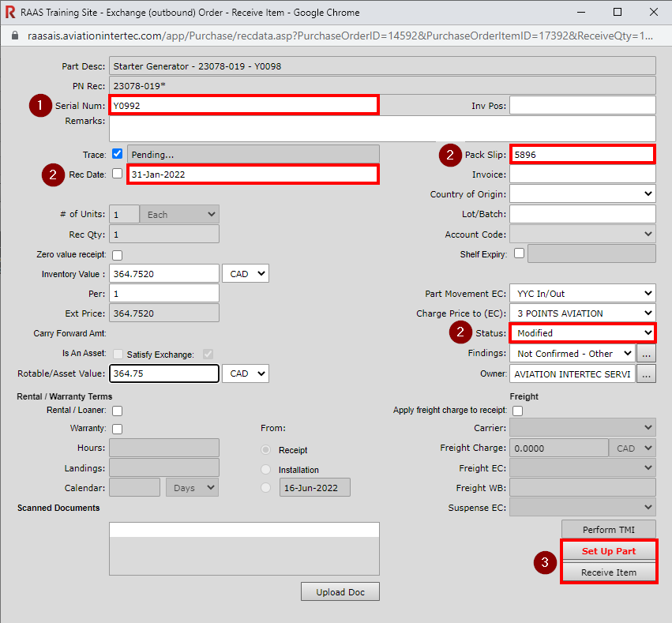This screenshot has width=672, height=623.
Task: Click the ellipsis button beside Owner
Action: click(x=647, y=374)
